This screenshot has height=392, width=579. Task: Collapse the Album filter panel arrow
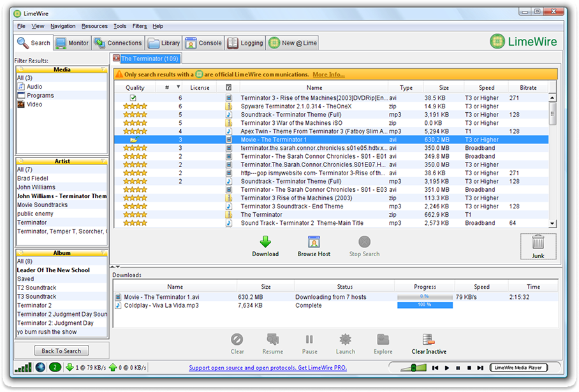pos(103,252)
